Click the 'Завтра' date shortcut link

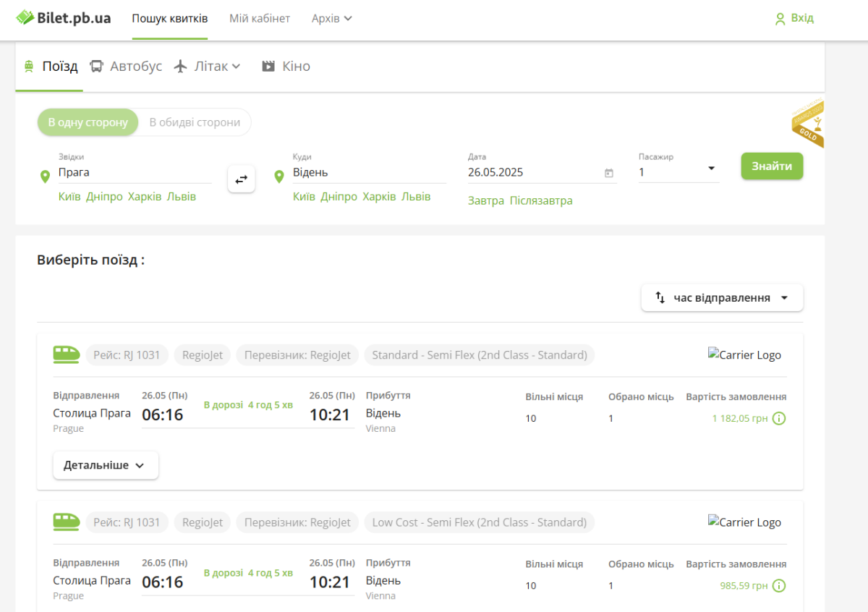[x=485, y=200]
